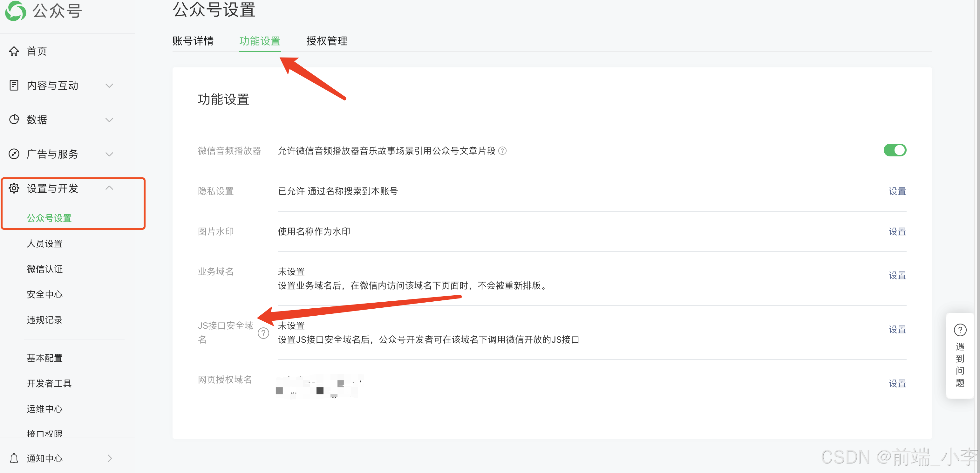980x473 pixels.
Task: Click the gear icon for 设置与开发
Action: [14, 188]
